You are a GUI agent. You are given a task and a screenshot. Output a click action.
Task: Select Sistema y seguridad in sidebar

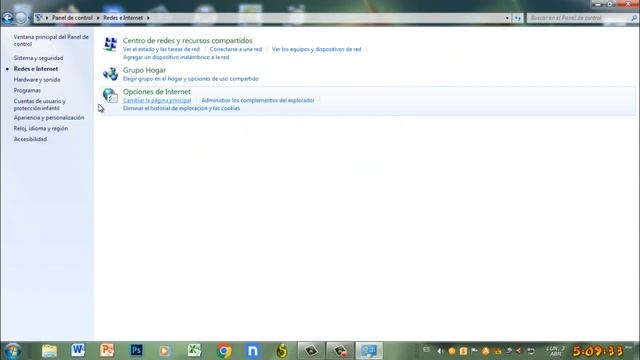[x=38, y=58]
